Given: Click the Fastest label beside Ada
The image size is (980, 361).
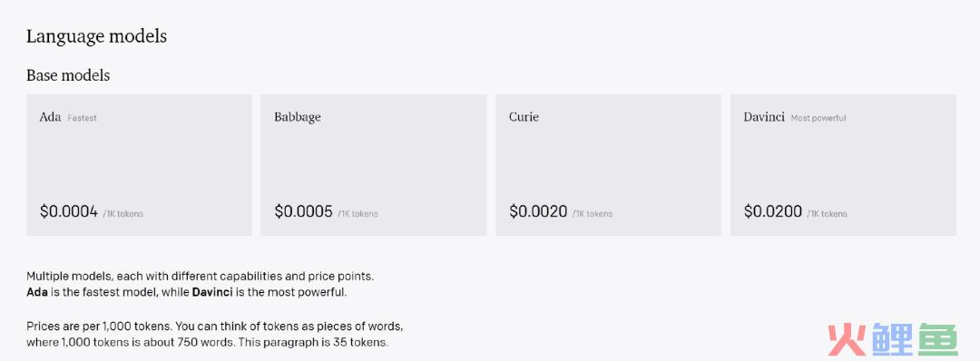Looking at the screenshot, I should coord(82,118).
